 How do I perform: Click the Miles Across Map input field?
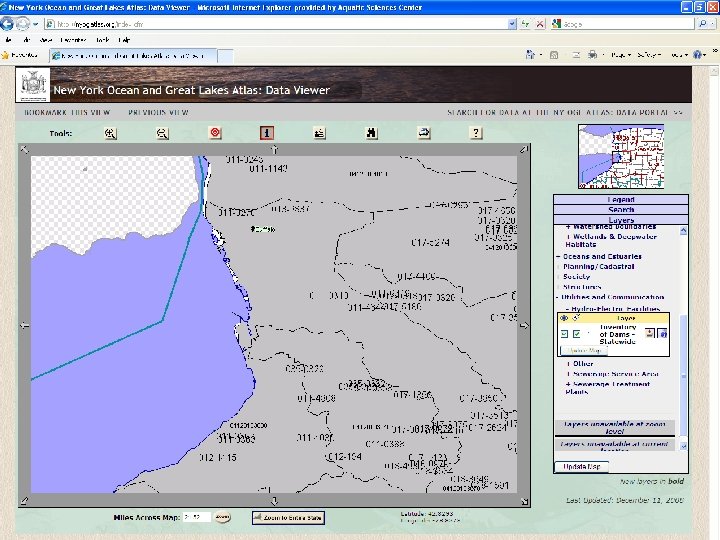(196, 517)
